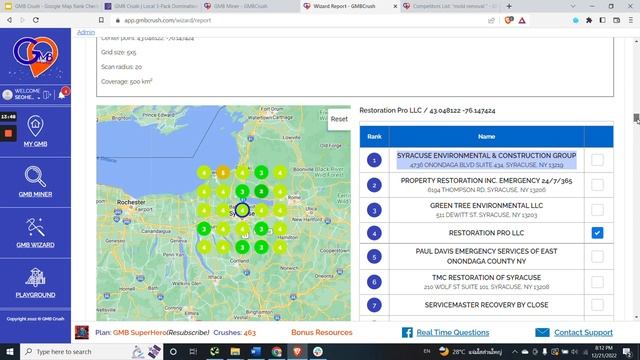Click the user avatar in sidebar
The height and width of the screenshot is (360, 640).
pyautogui.click(x=7, y=95)
